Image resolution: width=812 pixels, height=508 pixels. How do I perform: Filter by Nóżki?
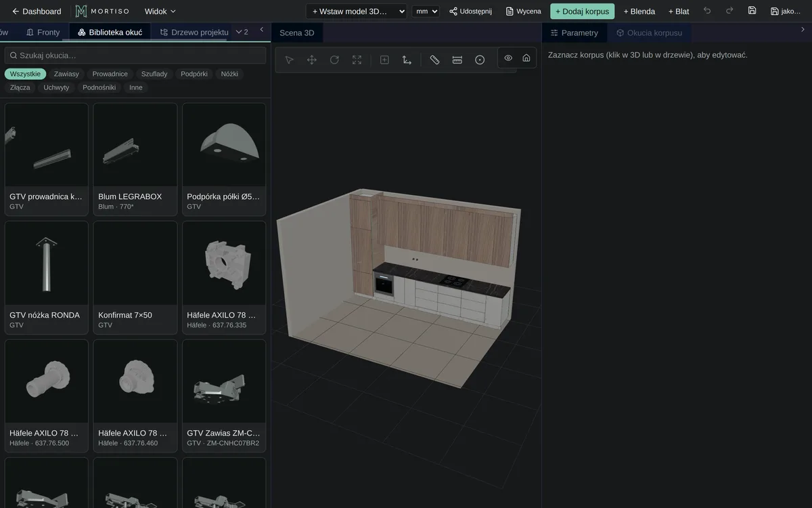point(229,74)
